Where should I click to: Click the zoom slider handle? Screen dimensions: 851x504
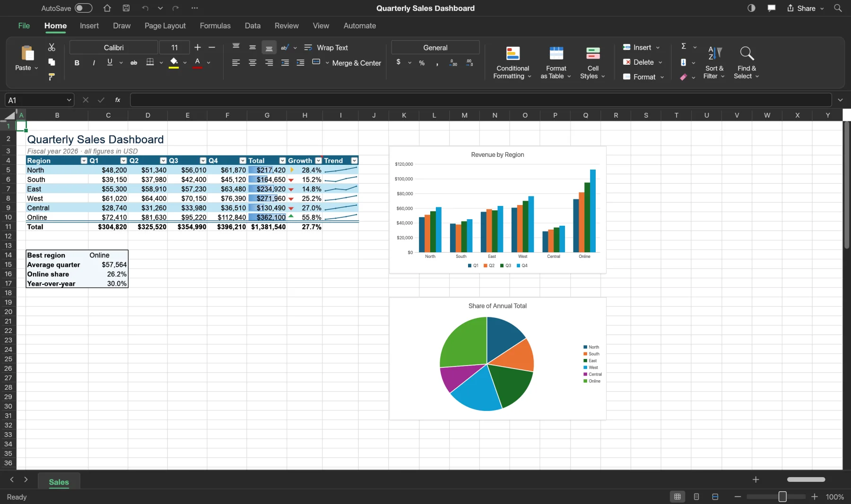[782, 496]
